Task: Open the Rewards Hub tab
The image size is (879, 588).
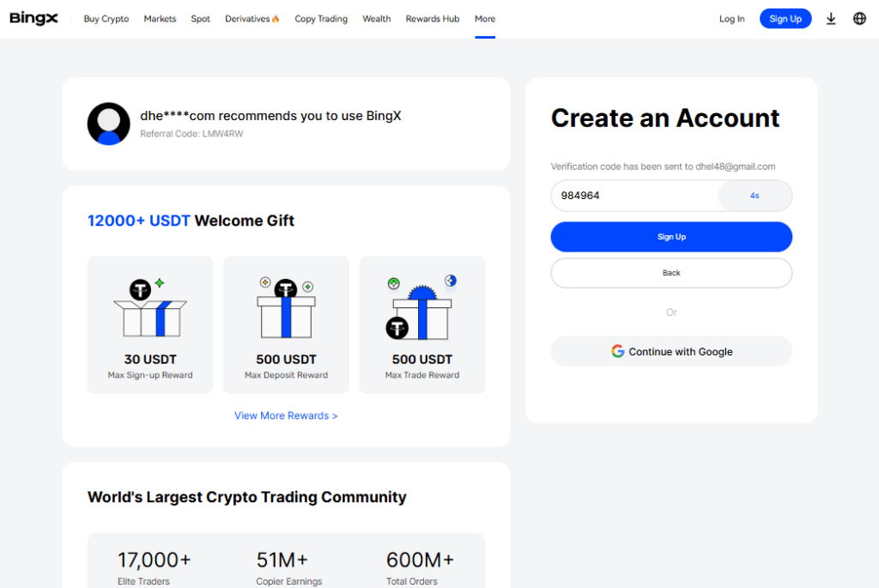Action: tap(433, 19)
